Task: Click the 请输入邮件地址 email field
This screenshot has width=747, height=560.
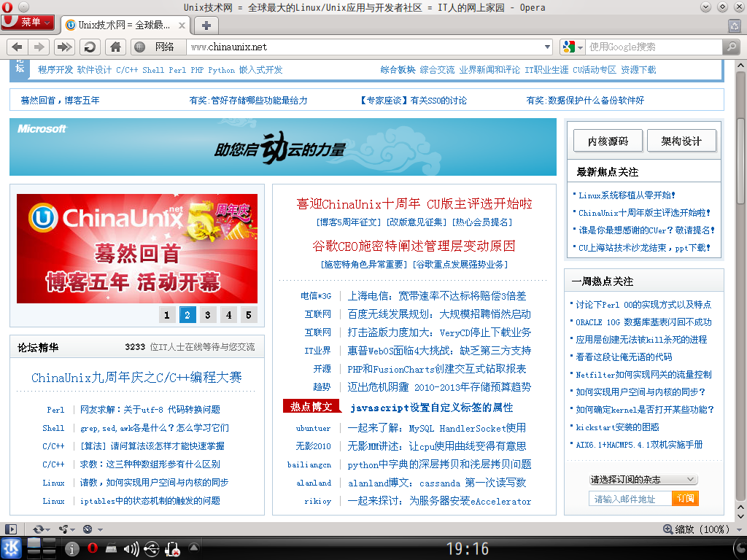Action: pos(630,499)
